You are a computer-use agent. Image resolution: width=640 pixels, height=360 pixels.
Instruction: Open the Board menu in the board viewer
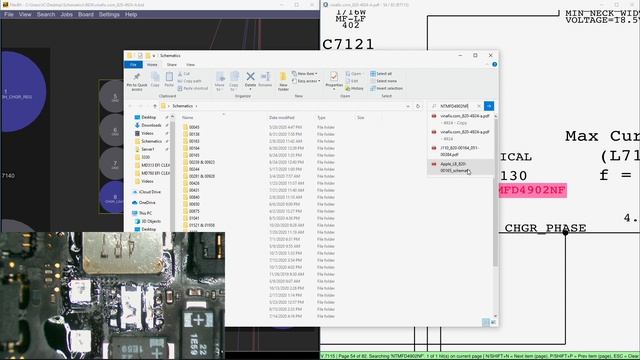tap(86, 14)
